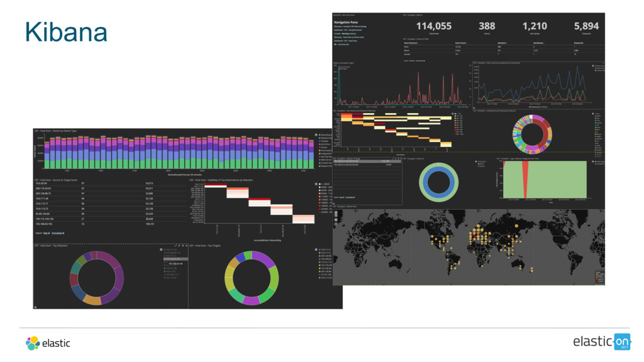The image size is (644, 362).
Task: Sort table by Attackers column header
Action: tap(502, 43)
